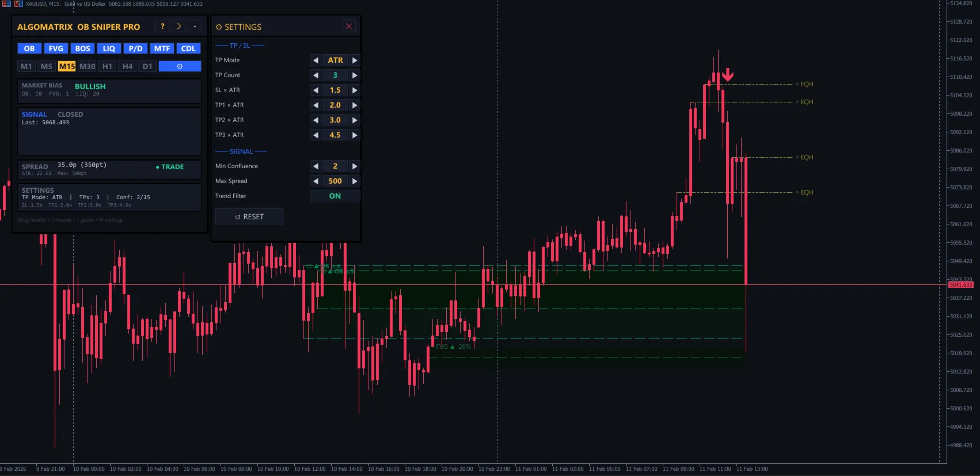Viewport: 980px width, 476px height.
Task: Increase TP2 × ATR value
Action: (355, 120)
